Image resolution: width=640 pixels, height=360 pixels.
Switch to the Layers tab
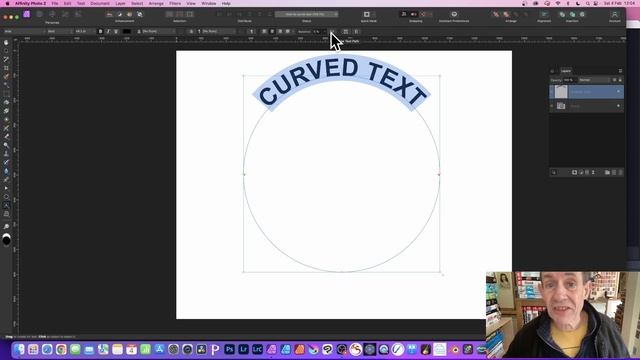coord(566,71)
